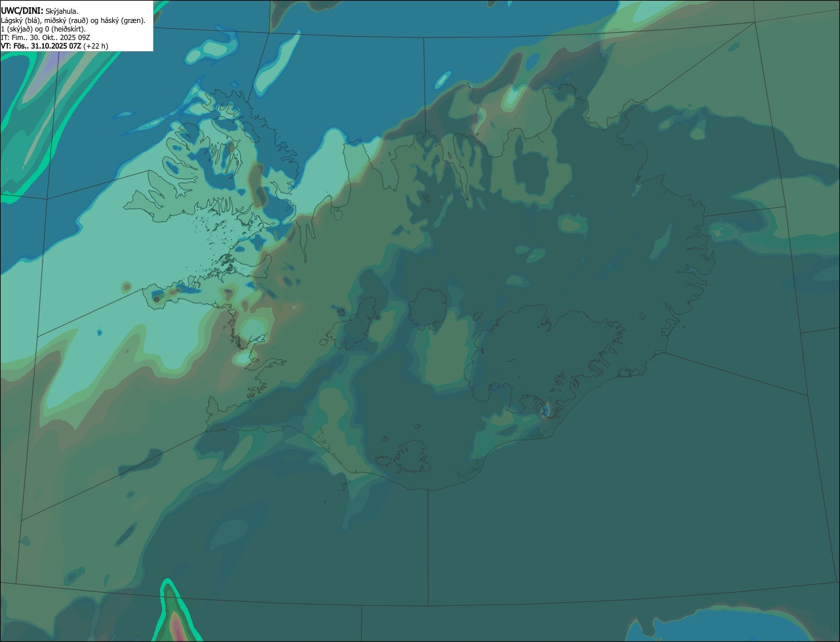
Task: Click the 'UWC/DINI: Skýjahula.' title text
Action: [x=39, y=11]
